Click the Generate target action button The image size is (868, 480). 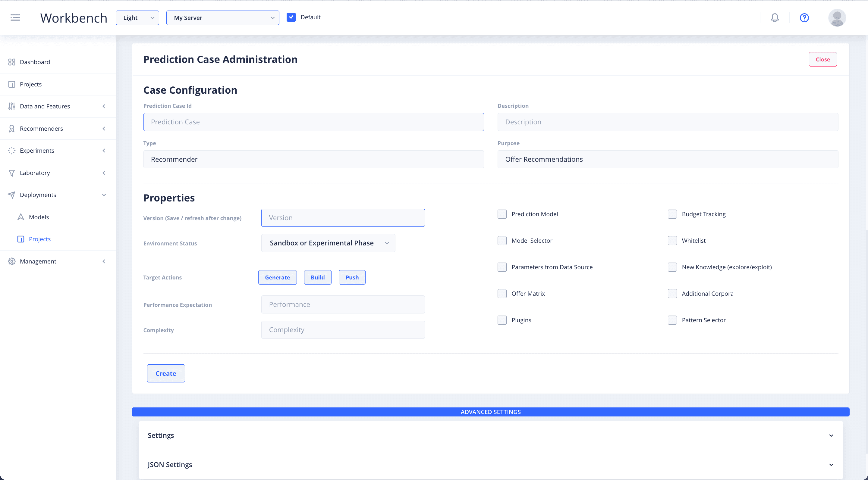(277, 277)
